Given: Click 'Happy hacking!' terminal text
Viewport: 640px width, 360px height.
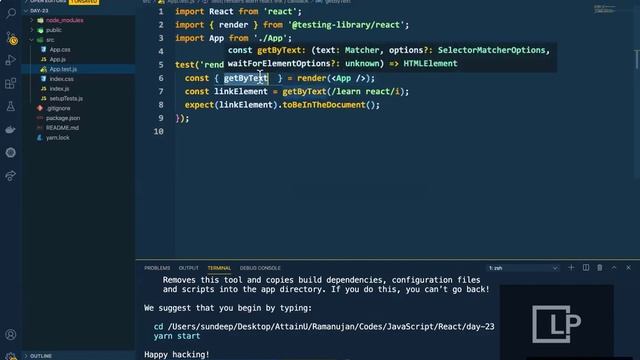Looking at the screenshot, I should click(176, 354).
